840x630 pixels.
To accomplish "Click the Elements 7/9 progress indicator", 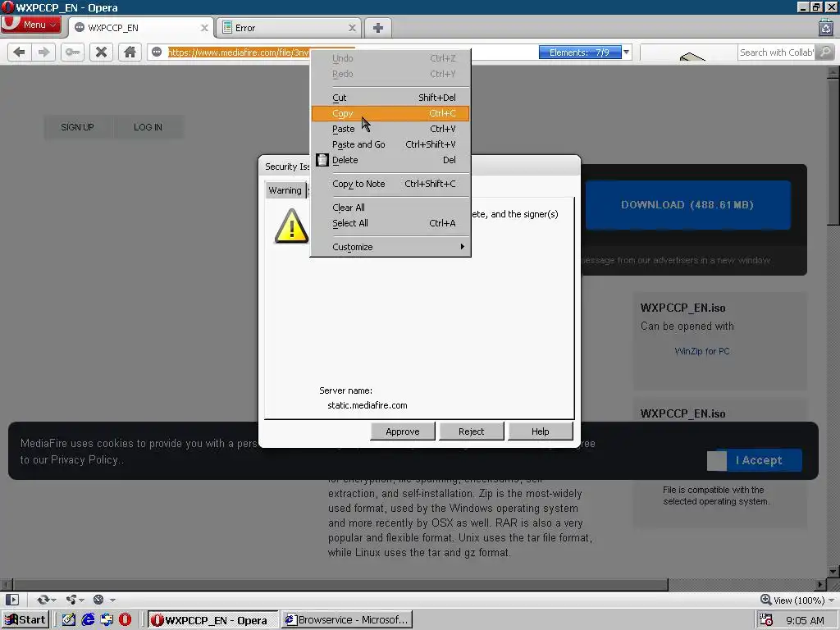I will pyautogui.click(x=580, y=52).
